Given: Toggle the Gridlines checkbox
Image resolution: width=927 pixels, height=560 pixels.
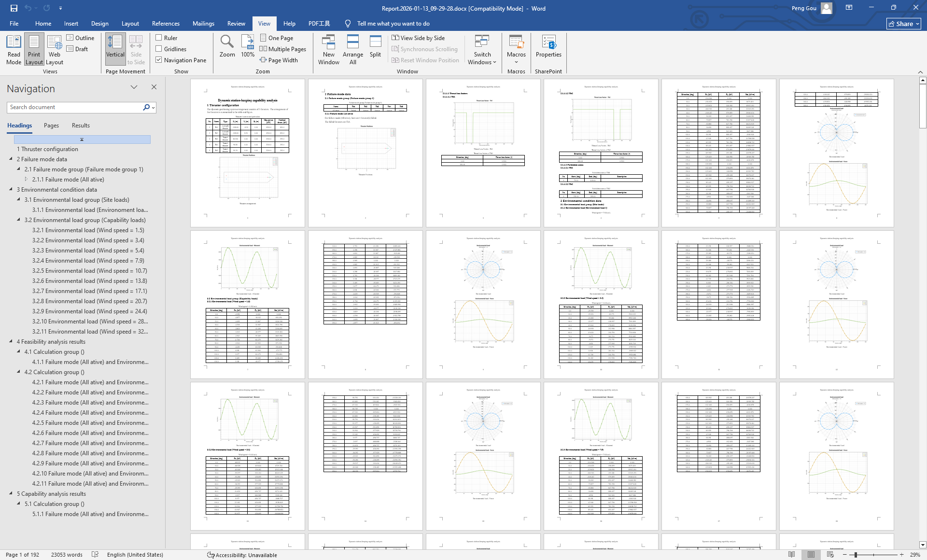Looking at the screenshot, I should [x=159, y=49].
